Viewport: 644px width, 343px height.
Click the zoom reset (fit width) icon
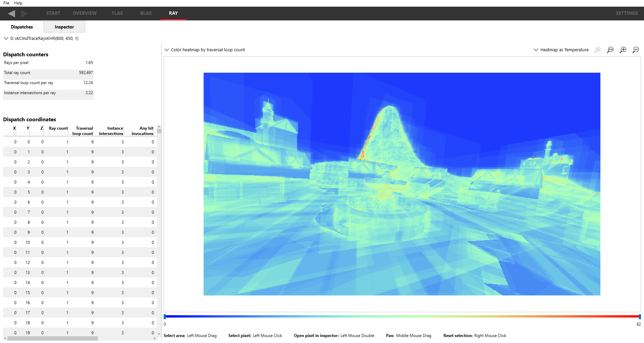point(610,50)
